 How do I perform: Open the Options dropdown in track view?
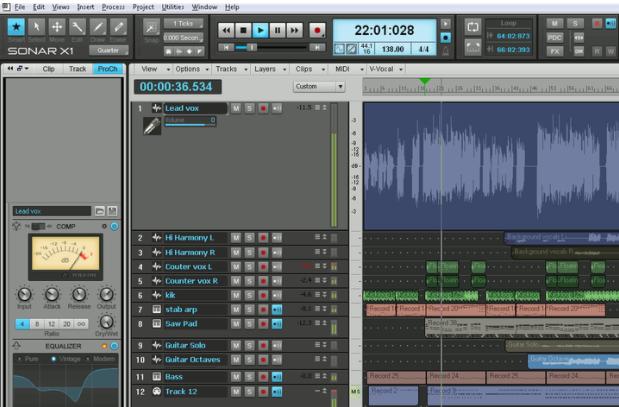click(188, 69)
